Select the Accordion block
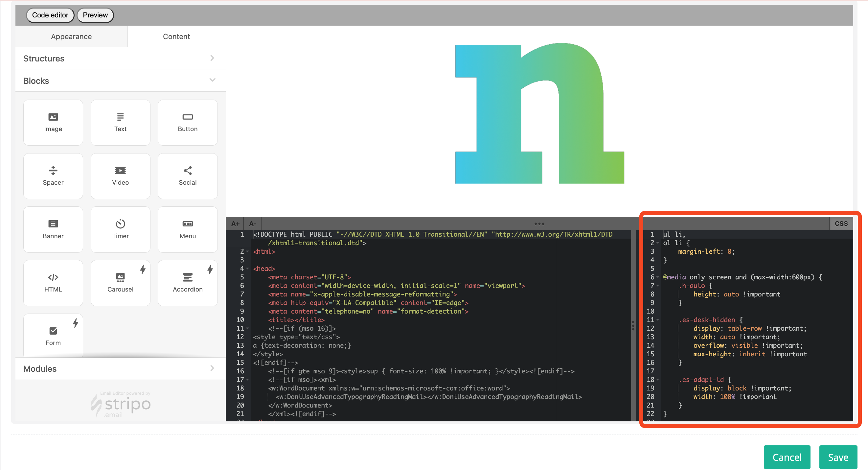 click(x=187, y=283)
